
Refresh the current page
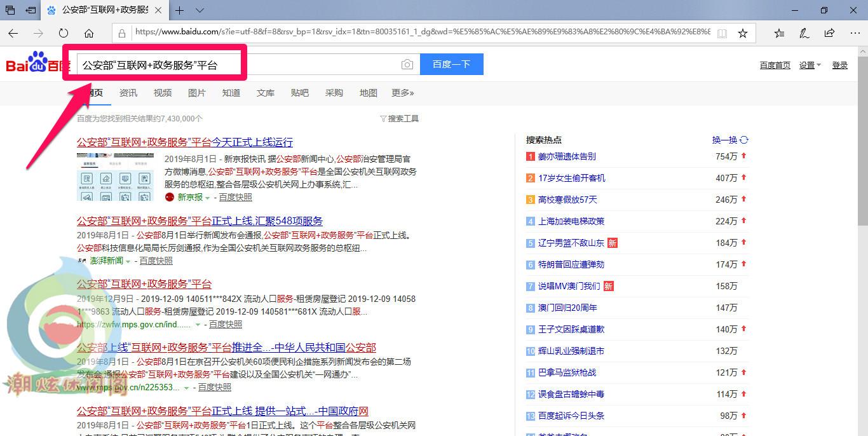tap(64, 33)
